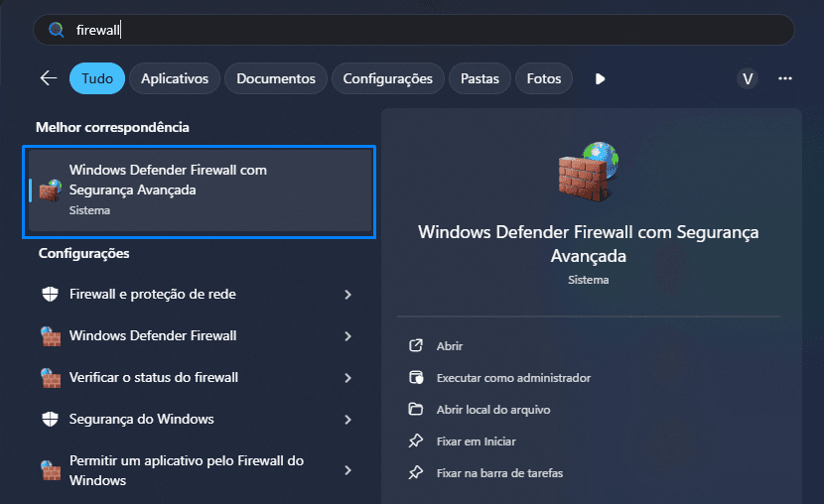The image size is (824, 504).
Task: Open the V user account avatar
Action: (748, 78)
